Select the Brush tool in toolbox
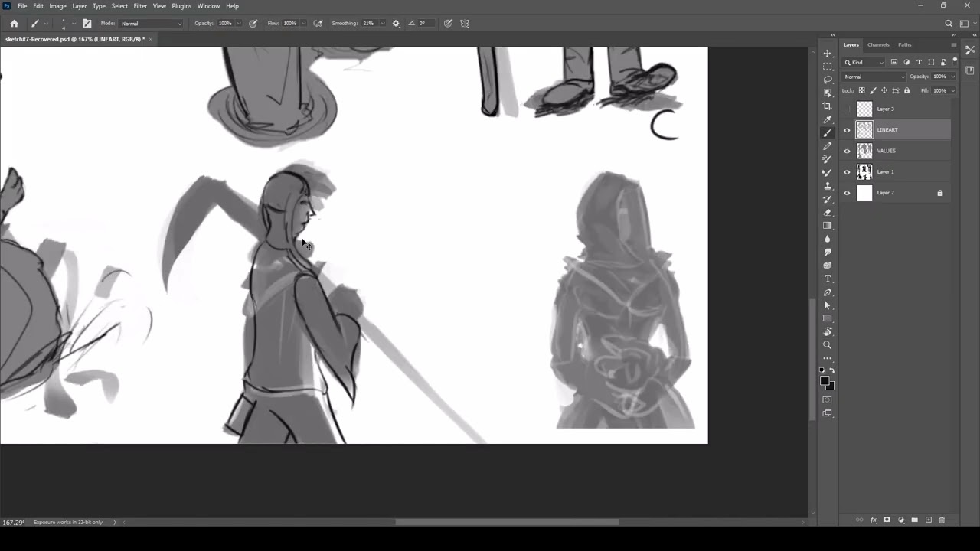The image size is (980, 551). pyautogui.click(x=827, y=133)
